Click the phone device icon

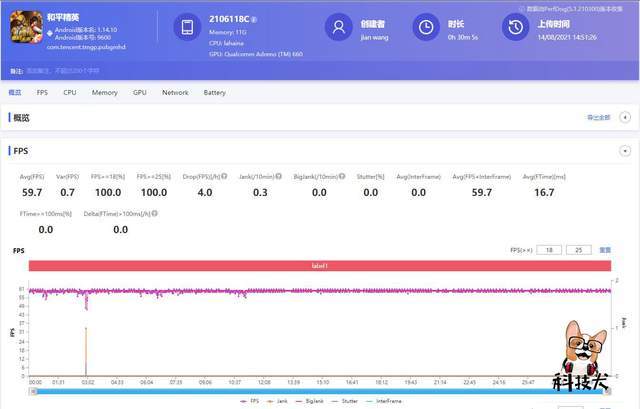[187, 28]
